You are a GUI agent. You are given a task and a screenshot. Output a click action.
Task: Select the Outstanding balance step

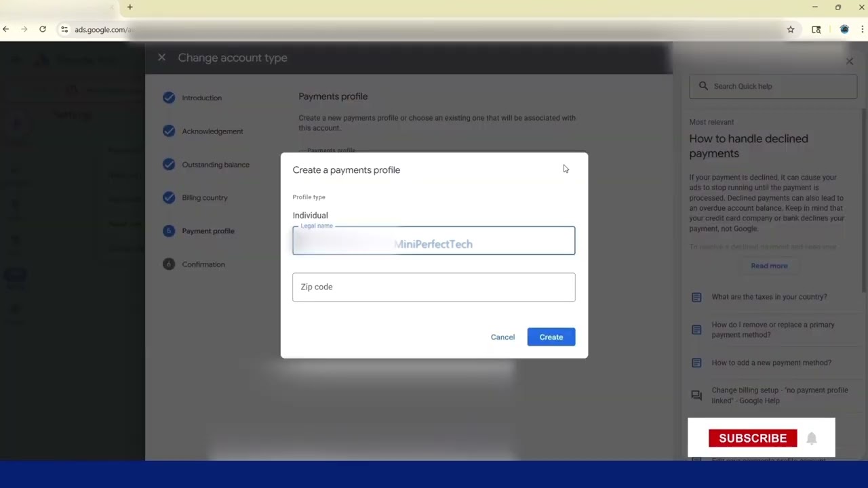coord(216,165)
